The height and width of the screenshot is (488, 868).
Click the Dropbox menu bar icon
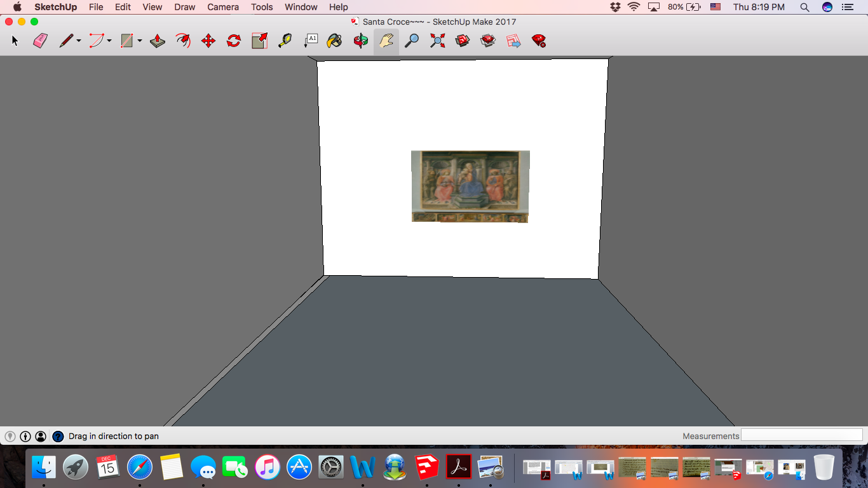pos(615,7)
